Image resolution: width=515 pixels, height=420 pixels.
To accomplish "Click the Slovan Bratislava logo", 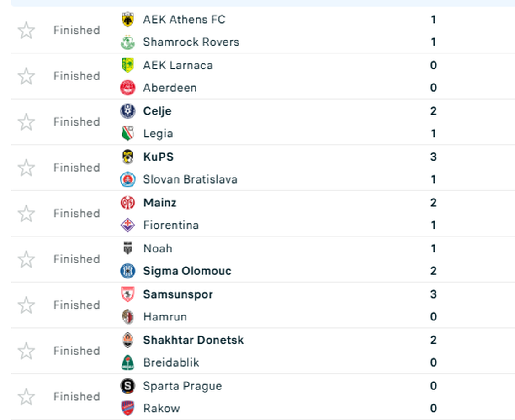I will (127, 179).
